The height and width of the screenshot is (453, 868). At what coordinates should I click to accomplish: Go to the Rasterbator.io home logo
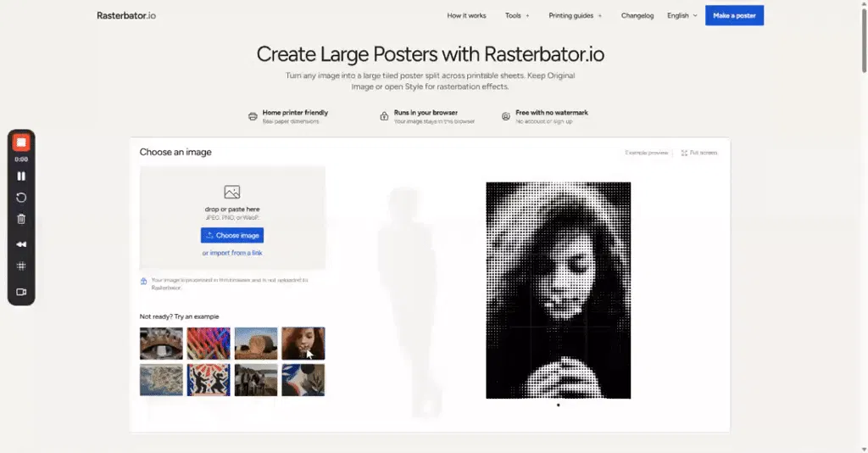pos(126,15)
